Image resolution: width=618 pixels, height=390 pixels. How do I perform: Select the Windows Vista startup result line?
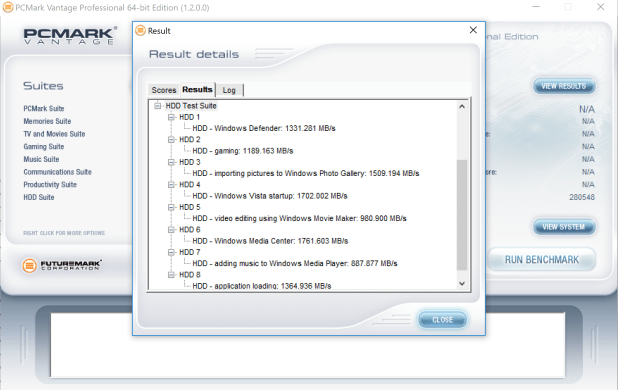tap(270, 196)
